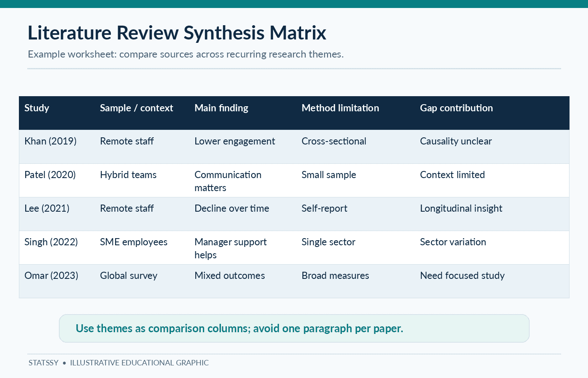The height and width of the screenshot is (378, 588).
Task: Select the 'Single sector' limitation cell
Action: point(328,242)
